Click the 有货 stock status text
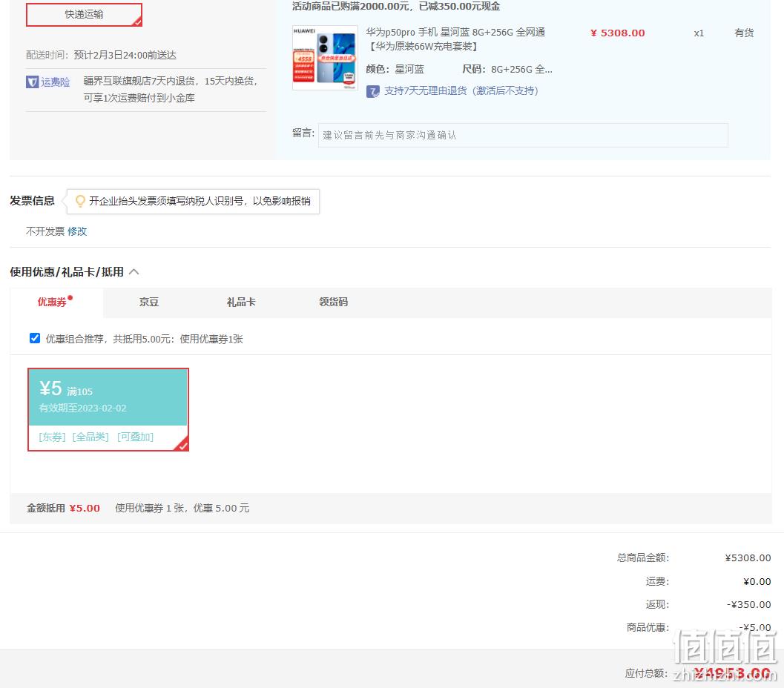784x688 pixels. (x=744, y=33)
